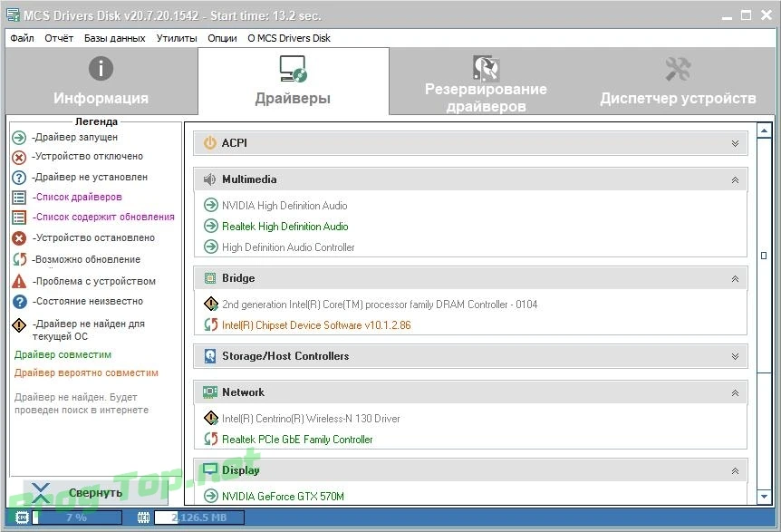Click the Display monitor icon

click(210, 469)
